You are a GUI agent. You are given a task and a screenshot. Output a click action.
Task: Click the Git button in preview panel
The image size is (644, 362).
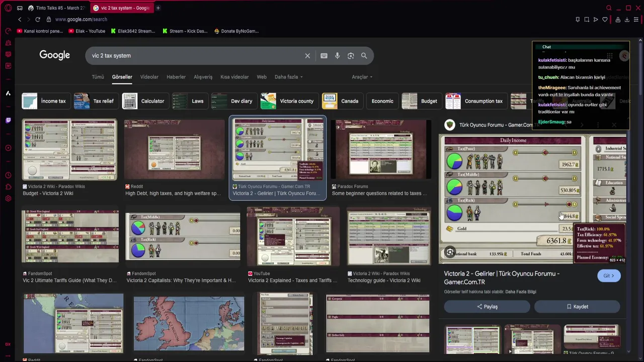(x=609, y=276)
